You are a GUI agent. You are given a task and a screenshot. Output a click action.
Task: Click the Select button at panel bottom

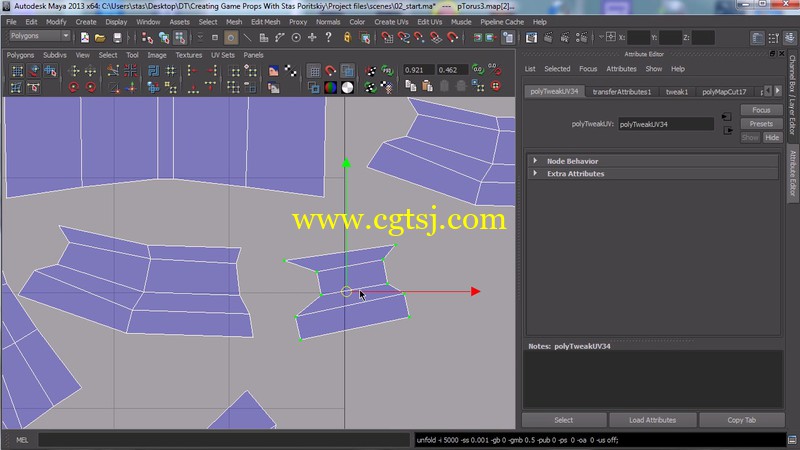[564, 420]
